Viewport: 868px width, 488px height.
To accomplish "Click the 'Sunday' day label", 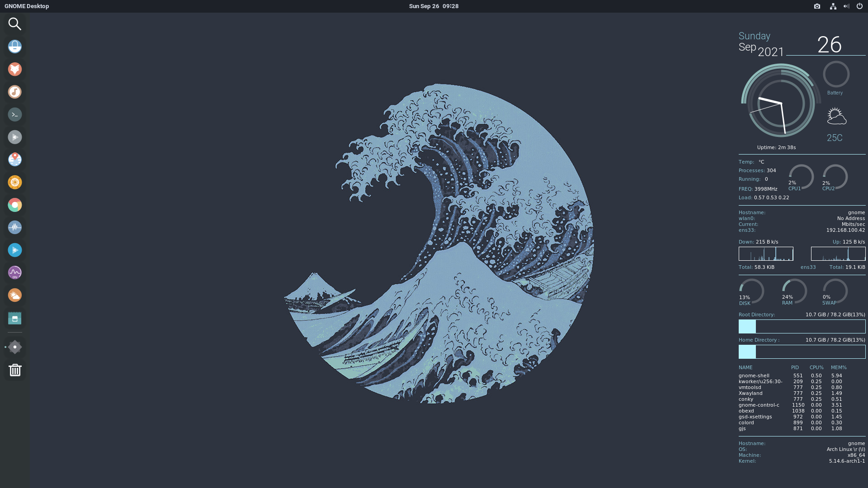I will (755, 36).
